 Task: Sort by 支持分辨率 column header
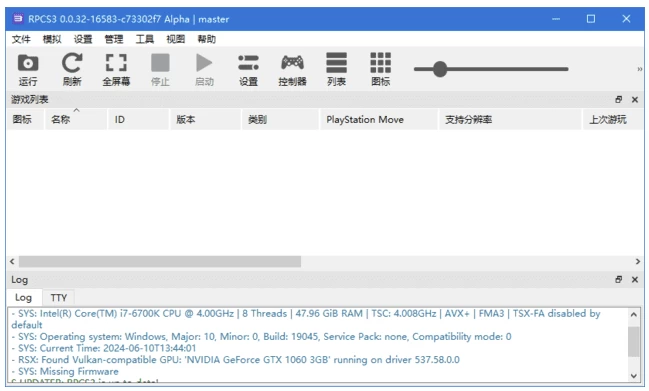510,120
